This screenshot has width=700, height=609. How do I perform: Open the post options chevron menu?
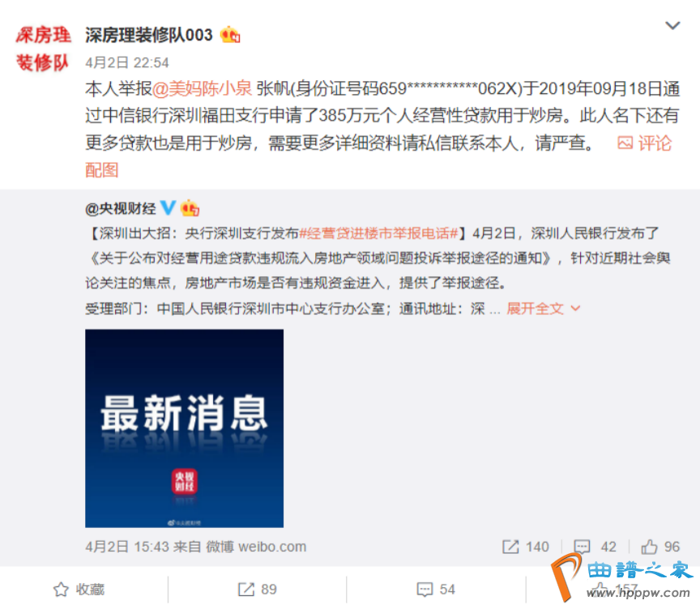pyautogui.click(x=672, y=25)
